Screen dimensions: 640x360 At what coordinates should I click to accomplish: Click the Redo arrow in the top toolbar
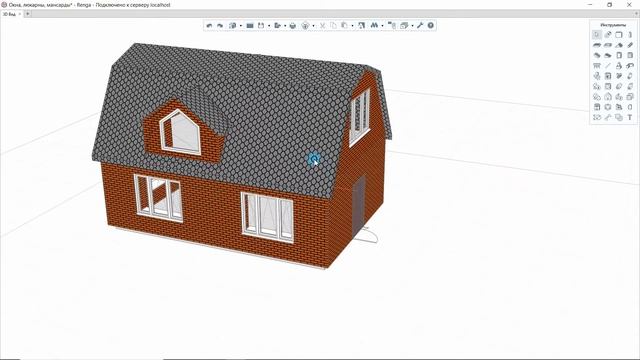pyautogui.click(x=220, y=26)
